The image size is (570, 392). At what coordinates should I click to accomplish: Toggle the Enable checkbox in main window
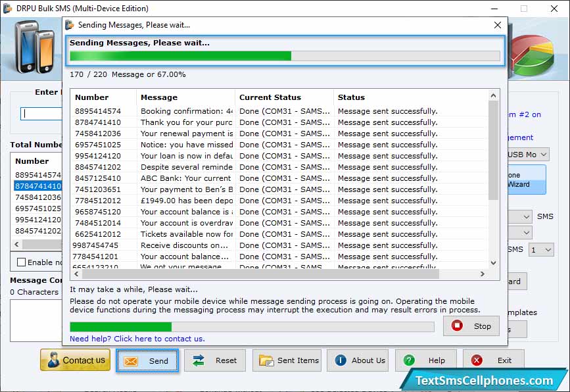[x=22, y=262]
